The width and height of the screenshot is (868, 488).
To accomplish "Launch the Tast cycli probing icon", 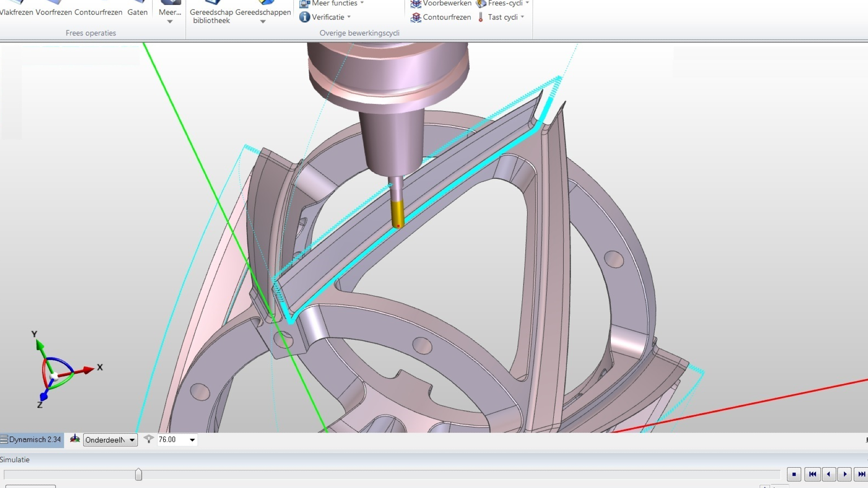I will pyautogui.click(x=481, y=17).
